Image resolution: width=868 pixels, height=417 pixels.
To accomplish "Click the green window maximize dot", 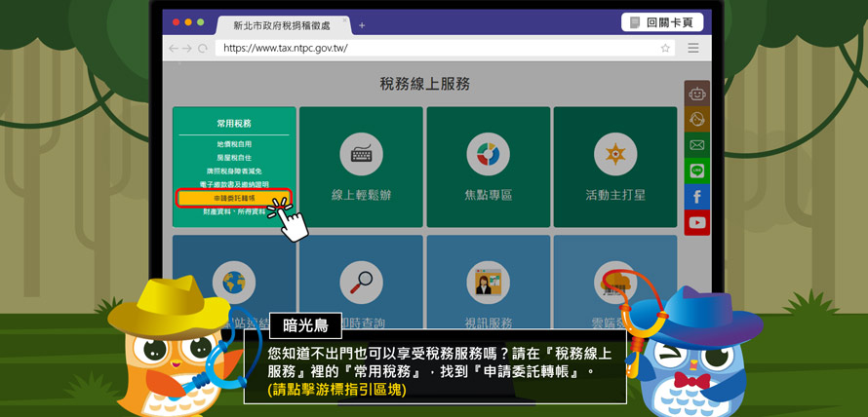I will (200, 22).
